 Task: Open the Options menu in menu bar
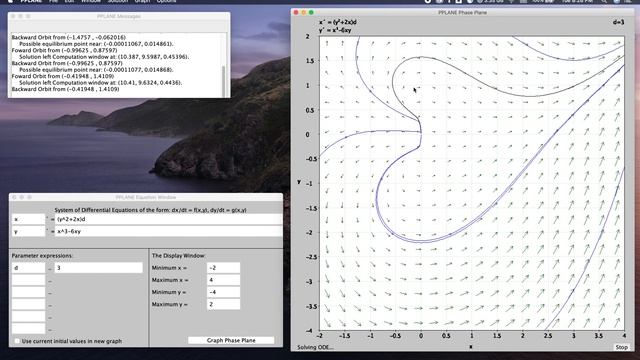pyautogui.click(x=167, y=1)
